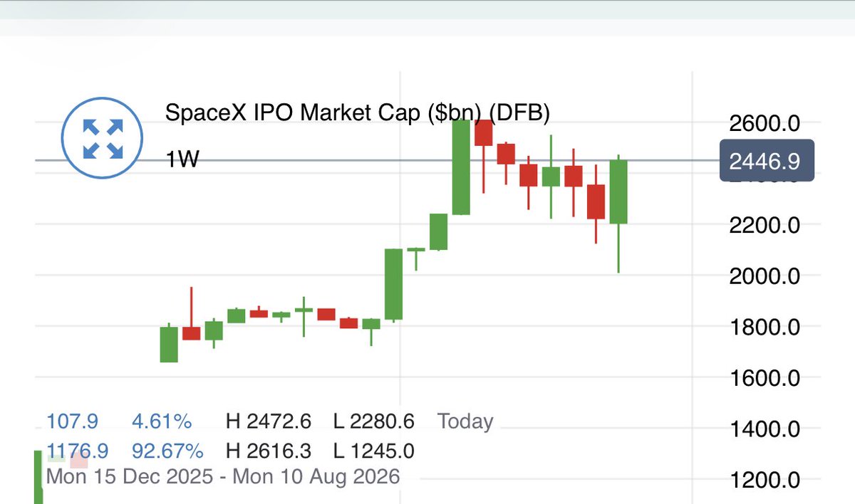This screenshot has width=855, height=504.
Task: Click the 1176.9 range change value
Action: point(78,451)
